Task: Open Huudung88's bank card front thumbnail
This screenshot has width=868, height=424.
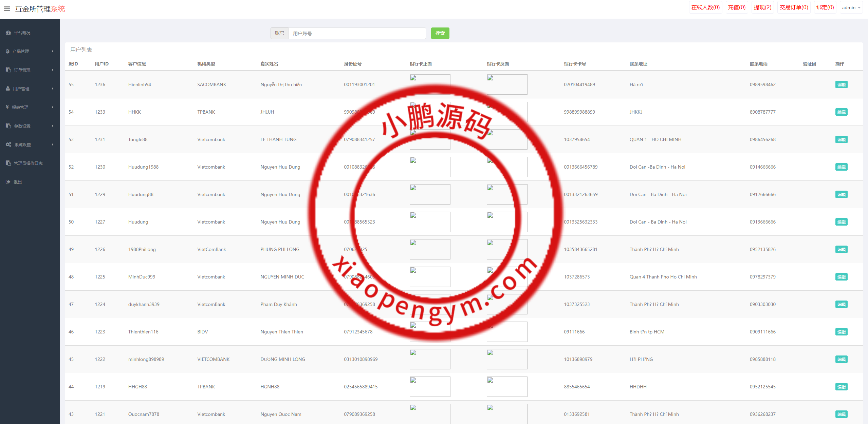Action: coord(429,194)
